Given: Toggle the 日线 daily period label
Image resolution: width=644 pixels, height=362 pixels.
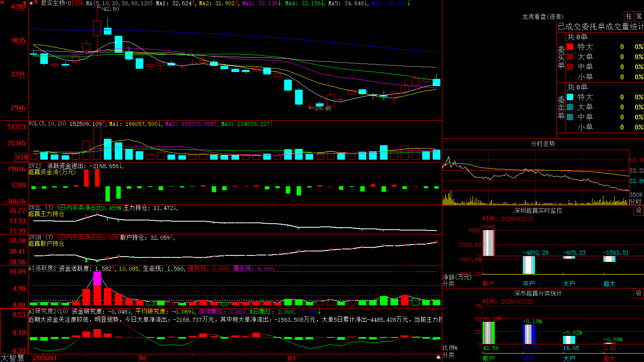Looking at the screenshot, I should pyautogui.click(x=78, y=3).
